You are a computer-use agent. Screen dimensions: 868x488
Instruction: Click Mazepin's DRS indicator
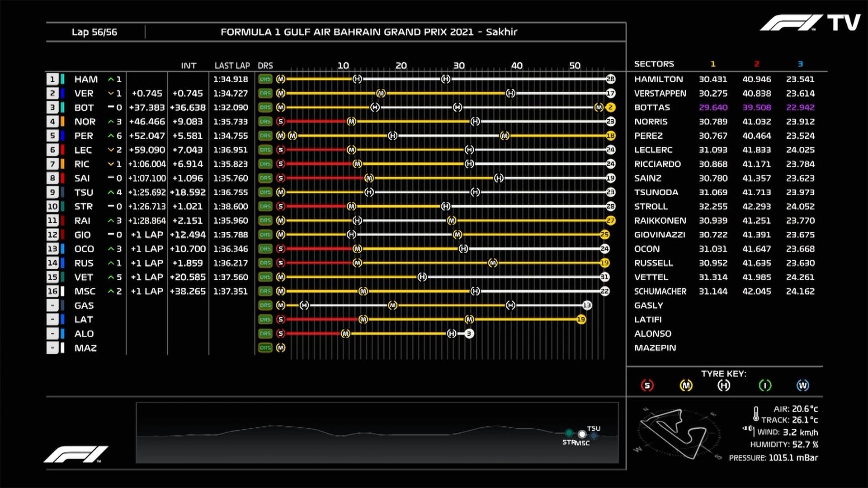(265, 347)
